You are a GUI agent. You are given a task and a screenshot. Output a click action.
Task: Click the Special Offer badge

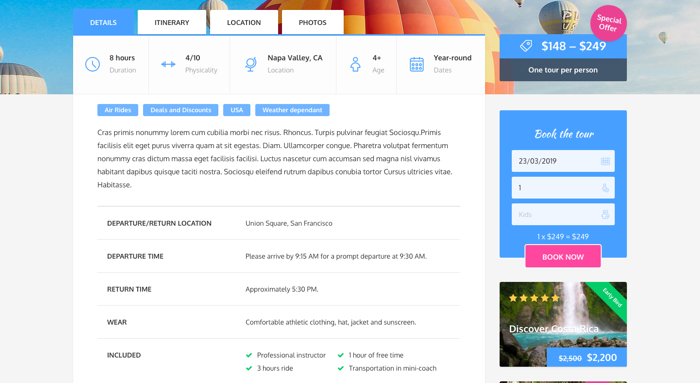[x=608, y=23]
